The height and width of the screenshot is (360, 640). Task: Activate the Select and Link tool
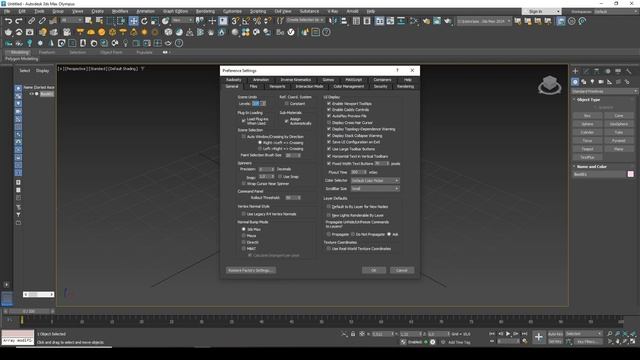[x=31, y=21]
